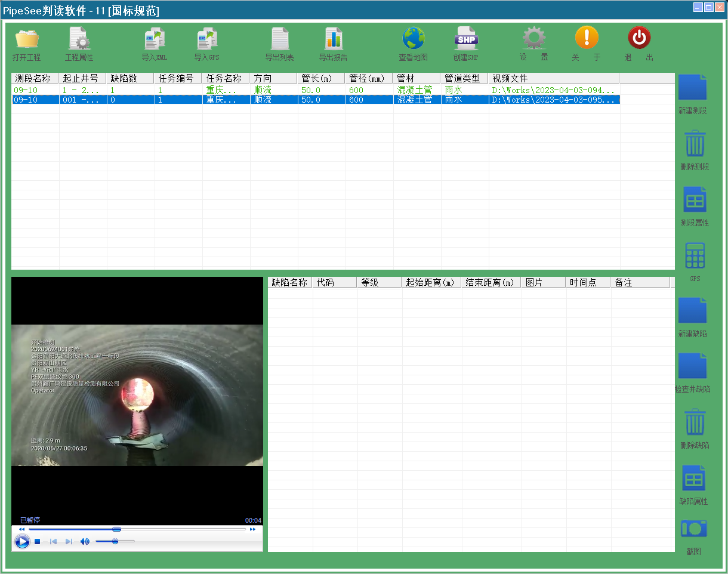Sort by the 测段名称 column header
The image size is (728, 574).
coord(35,78)
